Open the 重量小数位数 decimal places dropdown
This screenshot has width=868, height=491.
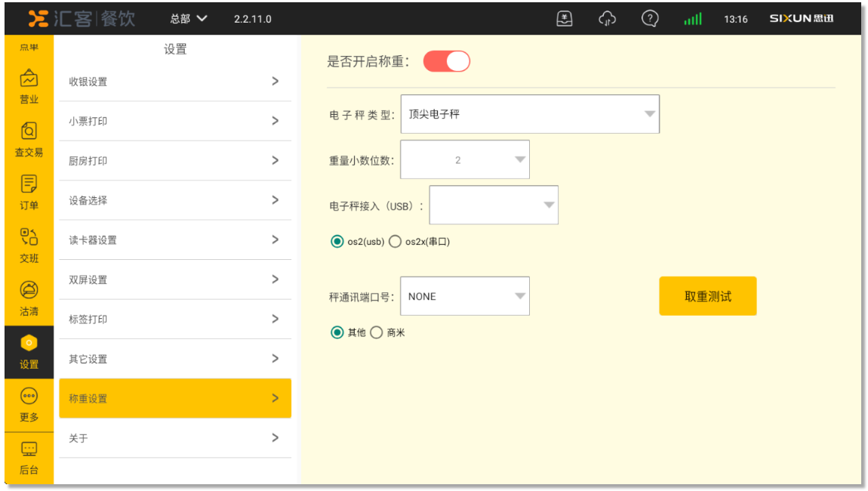464,160
